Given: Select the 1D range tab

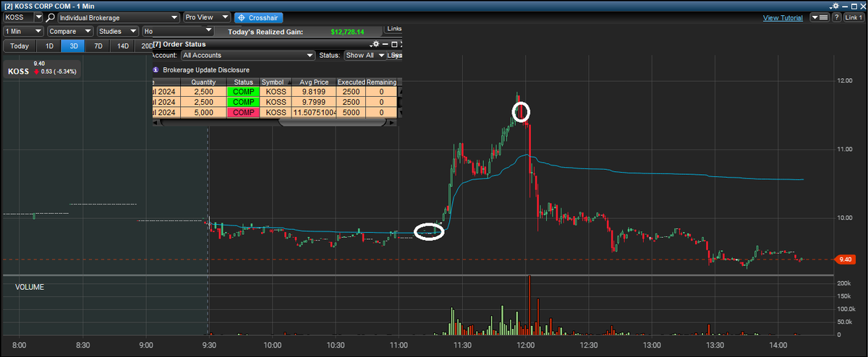Looking at the screenshot, I should point(49,46).
